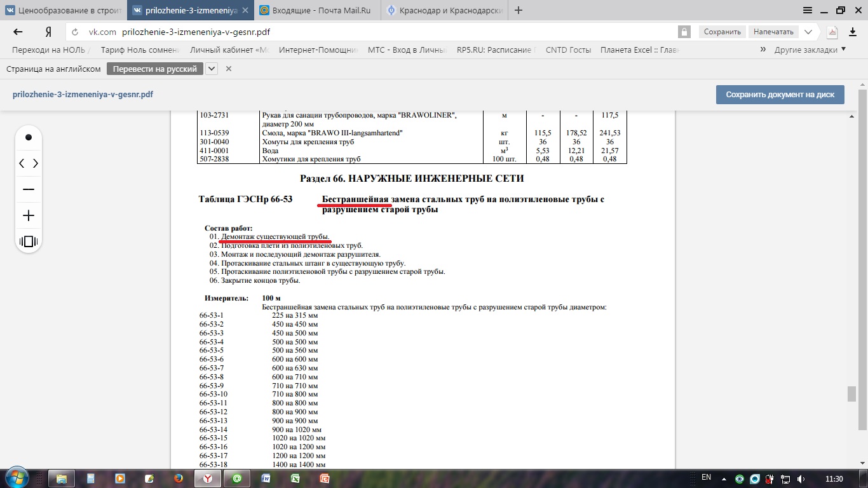868x488 pixels.
Task: Open Calculator from the taskbar
Action: point(91,478)
